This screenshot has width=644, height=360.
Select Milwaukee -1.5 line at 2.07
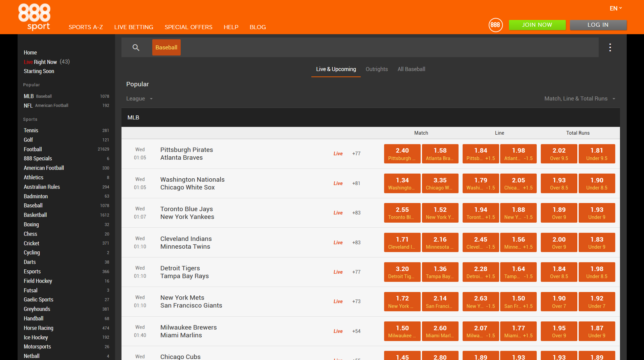click(481, 331)
